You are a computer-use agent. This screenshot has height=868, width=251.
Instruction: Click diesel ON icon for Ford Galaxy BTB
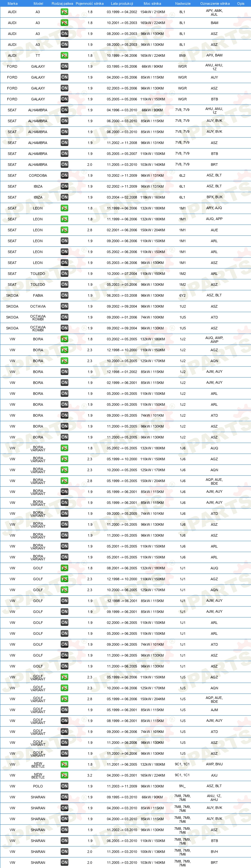65,99
